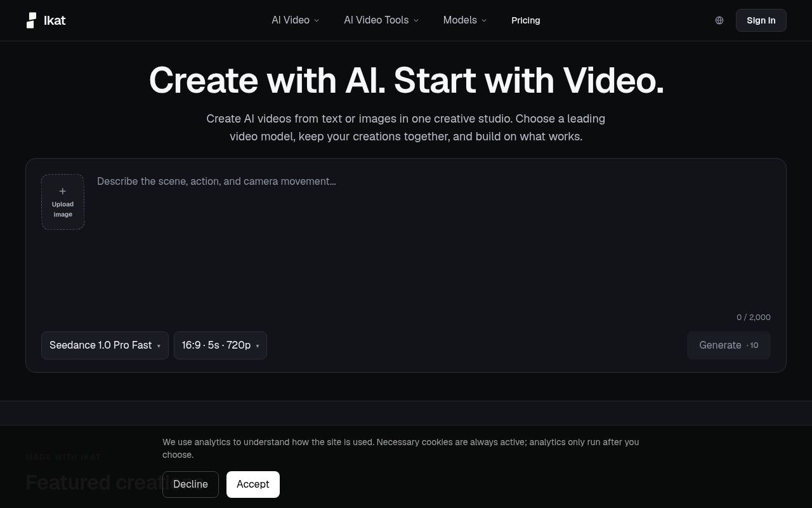Click the Ikat logo icon

31,20
